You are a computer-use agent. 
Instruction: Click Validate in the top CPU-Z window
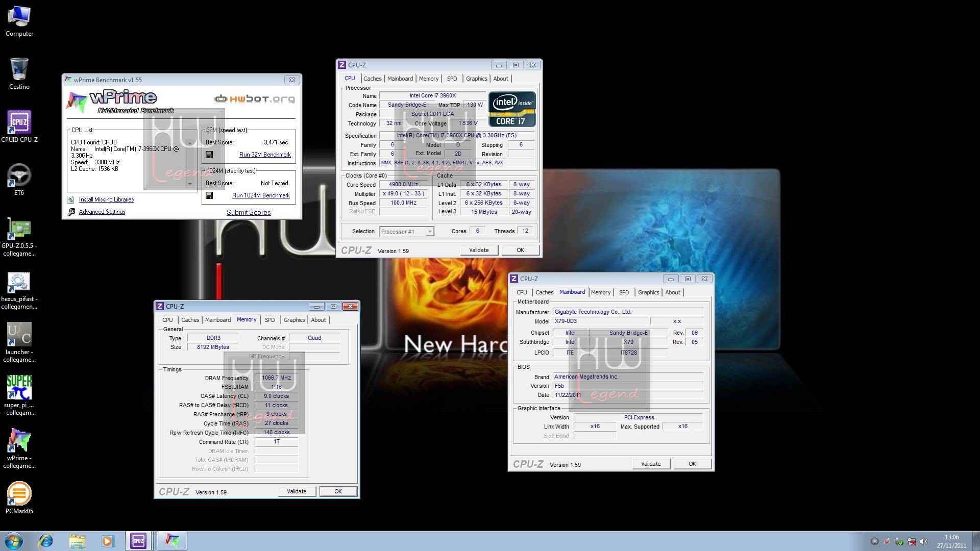click(x=479, y=250)
